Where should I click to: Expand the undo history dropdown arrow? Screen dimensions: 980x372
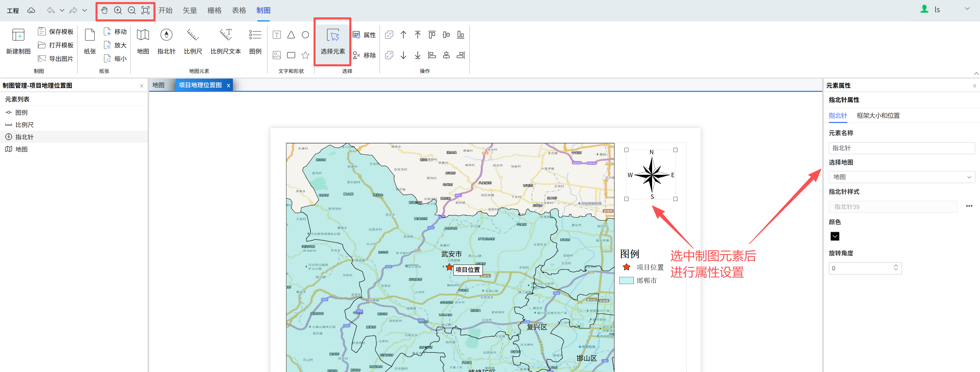62,10
